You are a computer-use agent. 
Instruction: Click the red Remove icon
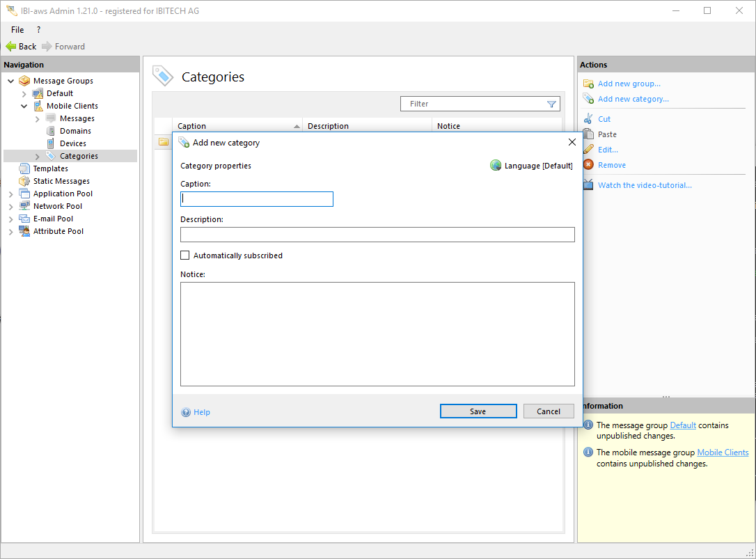[x=588, y=165]
